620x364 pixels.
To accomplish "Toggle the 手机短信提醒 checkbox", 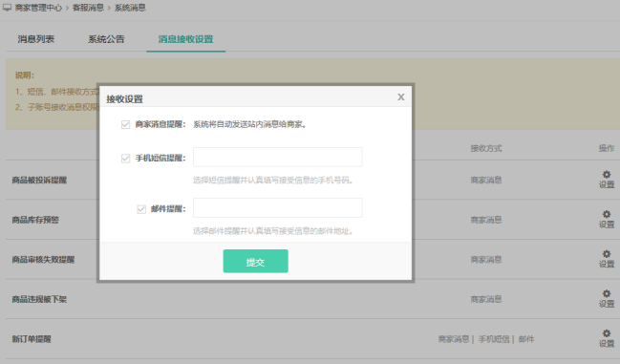I will coord(126,159).
